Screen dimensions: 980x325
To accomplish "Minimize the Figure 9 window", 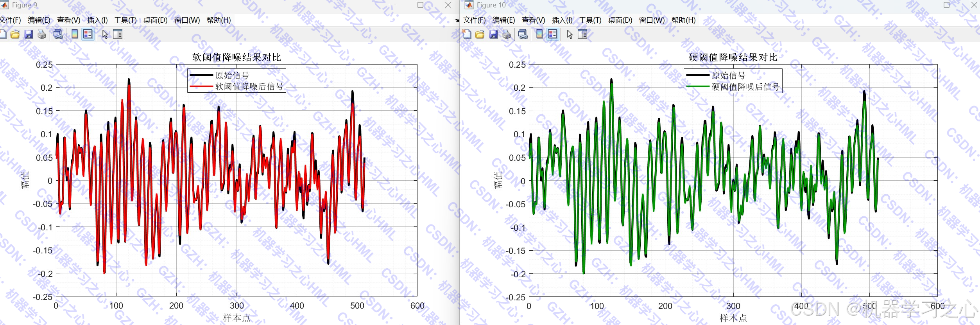I will click(393, 5).
